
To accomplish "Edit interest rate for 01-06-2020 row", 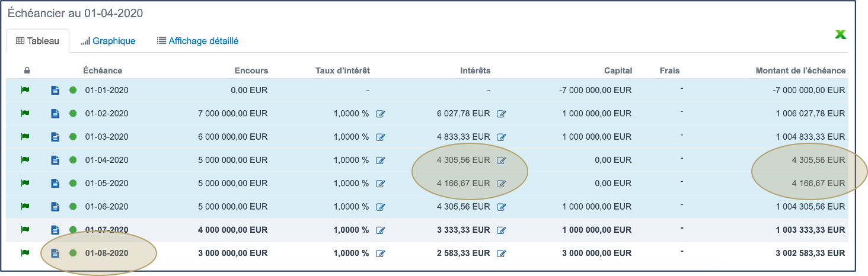I will coord(381,207).
